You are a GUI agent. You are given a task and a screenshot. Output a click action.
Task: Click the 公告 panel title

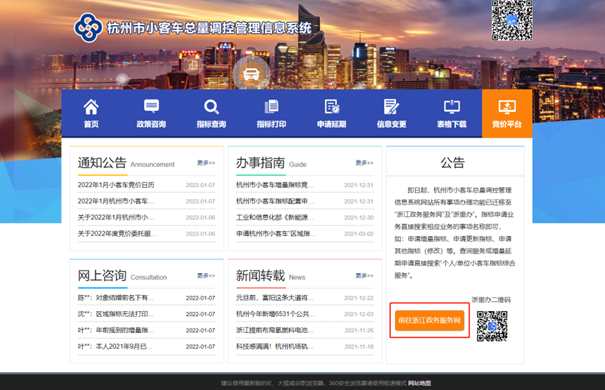click(x=452, y=162)
